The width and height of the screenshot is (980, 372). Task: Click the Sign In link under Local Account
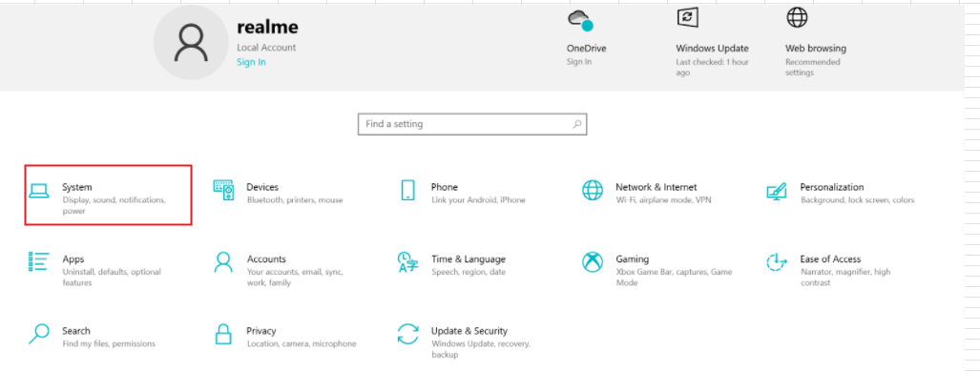tap(251, 62)
